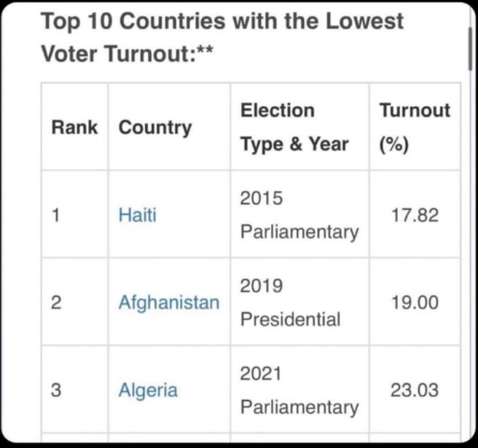Click the Rank column header
478x448 pixels.
click(x=74, y=127)
